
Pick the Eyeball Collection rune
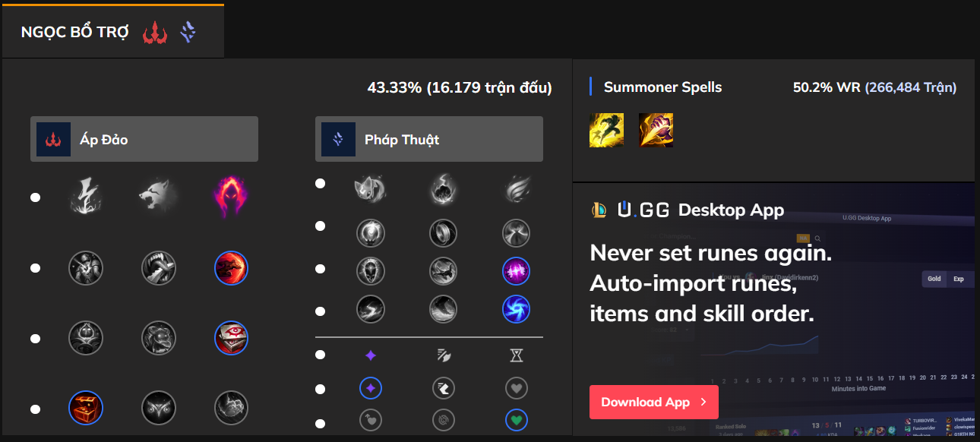coord(231,338)
